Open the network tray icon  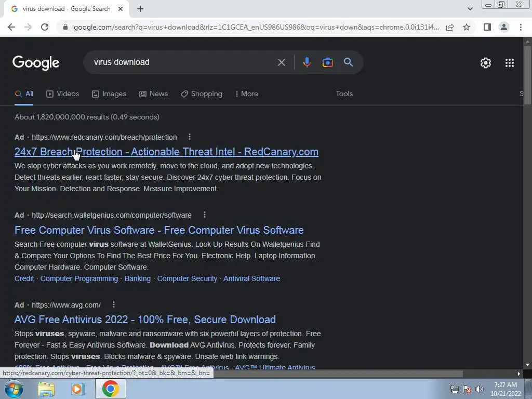[x=454, y=389]
